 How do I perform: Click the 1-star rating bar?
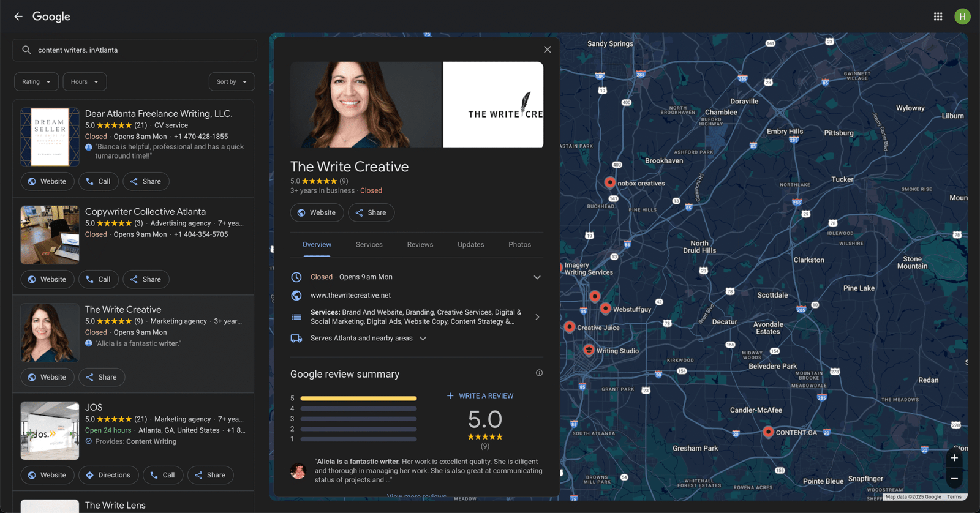tap(358, 440)
